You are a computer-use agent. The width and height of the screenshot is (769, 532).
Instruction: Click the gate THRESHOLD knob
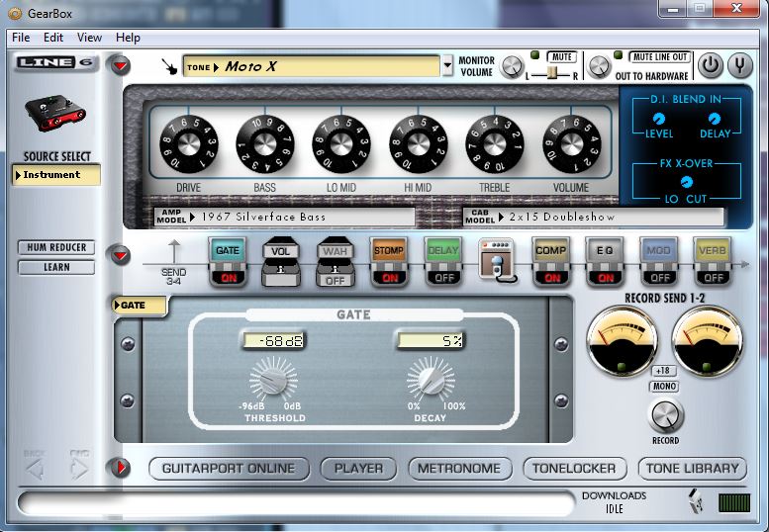click(x=273, y=379)
